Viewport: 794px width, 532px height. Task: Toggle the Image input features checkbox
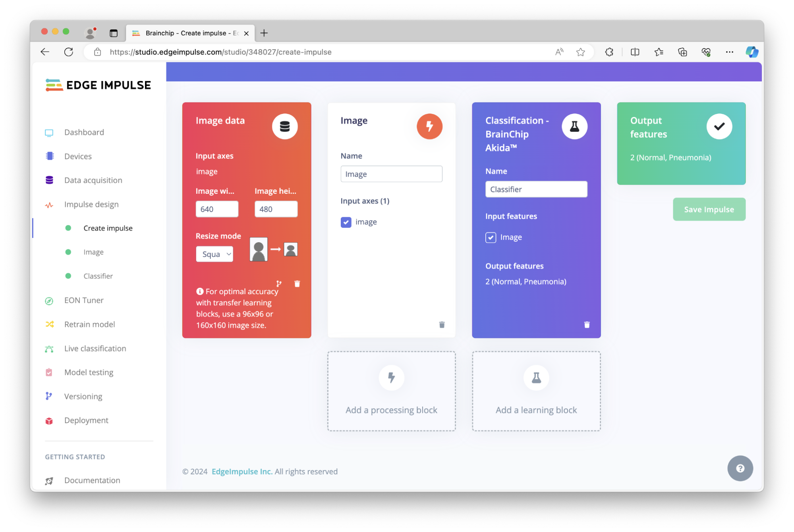click(x=491, y=237)
